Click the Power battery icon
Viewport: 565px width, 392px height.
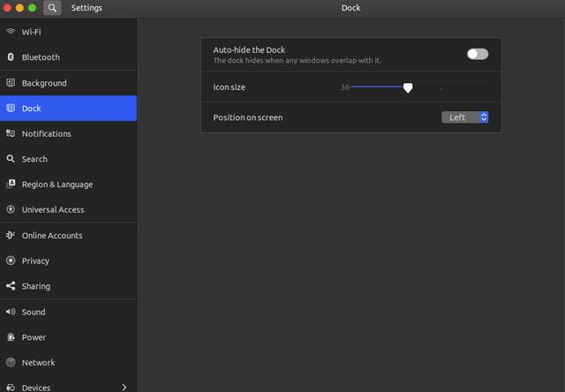[x=11, y=337]
